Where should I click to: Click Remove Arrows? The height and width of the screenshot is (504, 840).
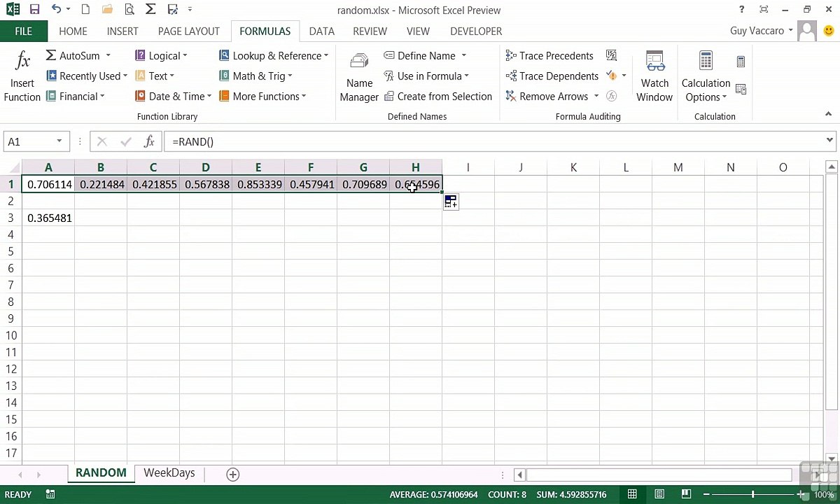547,96
